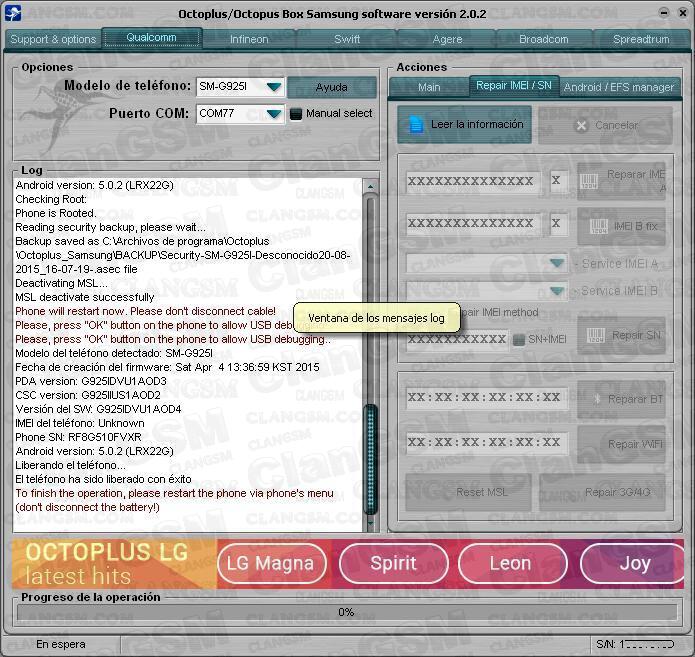
Task: Click the barcode icon on Reparar IMEI A
Action: click(x=590, y=181)
